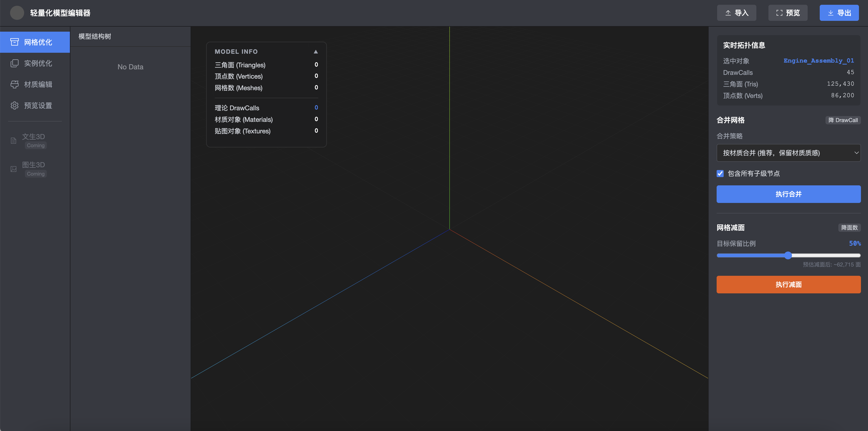Click the 顶点数 (Vertices) row
This screenshot has width=868, height=431.
pos(266,76)
